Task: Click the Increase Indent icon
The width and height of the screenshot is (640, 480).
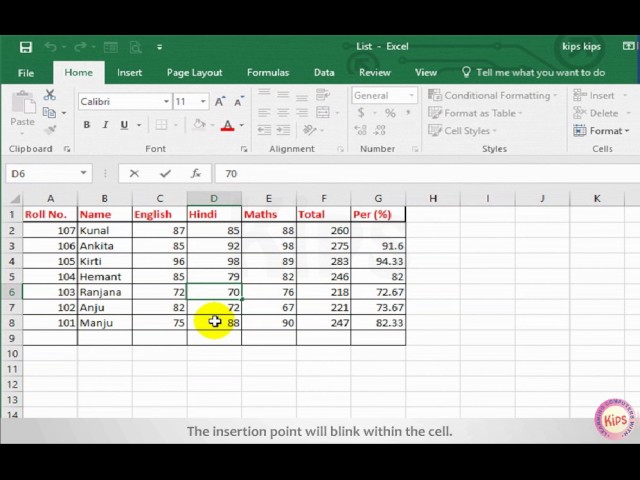Action: coord(283,130)
